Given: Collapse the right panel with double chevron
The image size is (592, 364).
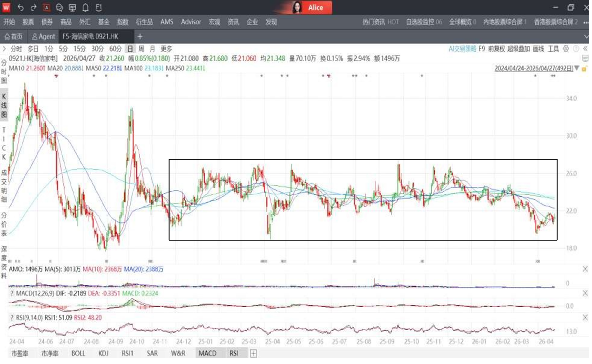Looking at the screenshot, I should tap(585, 49).
